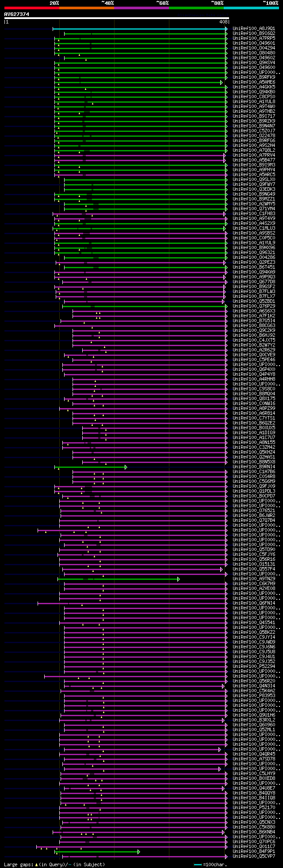Image resolution: width=283 pixels, height=868 pixels.
Task: Click the red 20% identity legend segment
Action: point(31,8)
